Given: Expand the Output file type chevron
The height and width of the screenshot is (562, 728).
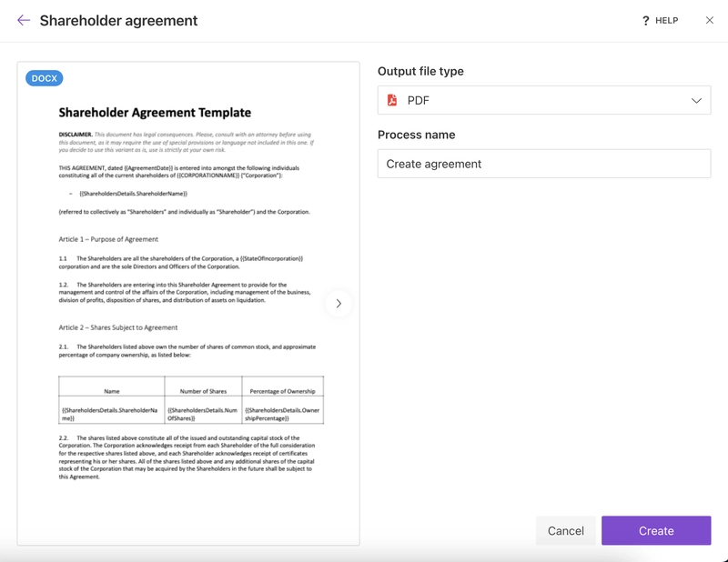Looking at the screenshot, I should 697,100.
